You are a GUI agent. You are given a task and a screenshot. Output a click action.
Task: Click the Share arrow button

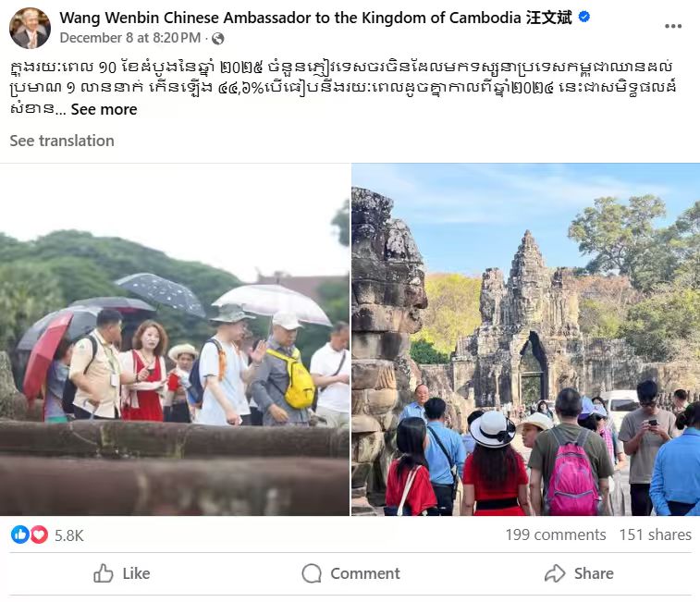[579, 573]
